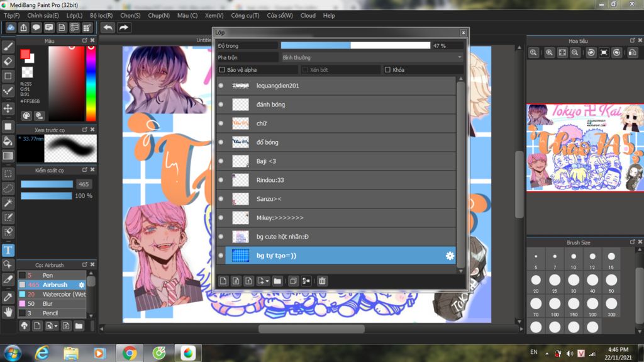Toggle visibility of đổ bóng layer
Viewport: 644px width, 362px height.
221,142
